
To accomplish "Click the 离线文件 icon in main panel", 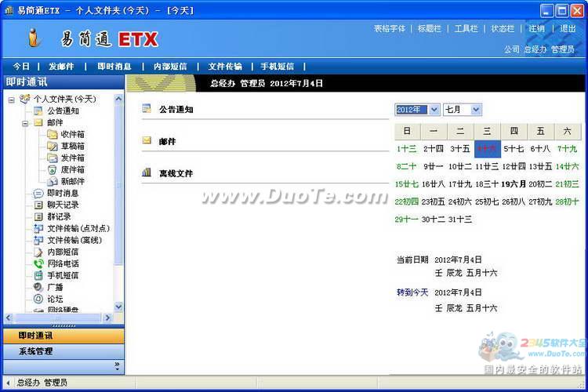I will point(147,172).
